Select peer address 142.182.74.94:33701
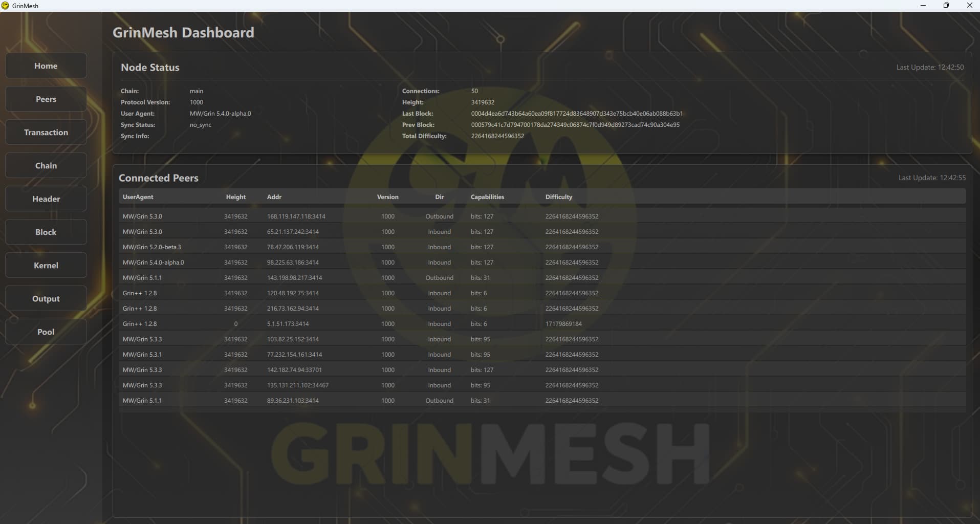Image resolution: width=980 pixels, height=524 pixels. [294, 370]
